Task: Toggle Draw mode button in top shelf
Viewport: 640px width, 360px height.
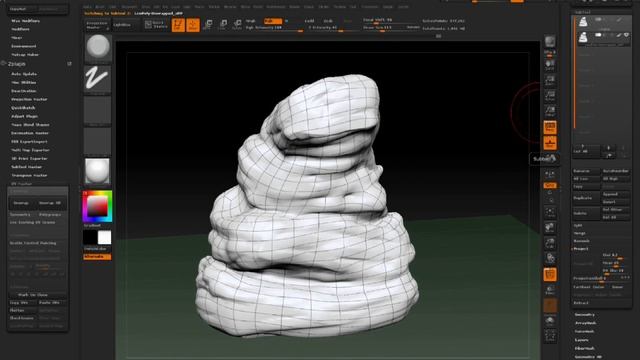Action: 193,25
